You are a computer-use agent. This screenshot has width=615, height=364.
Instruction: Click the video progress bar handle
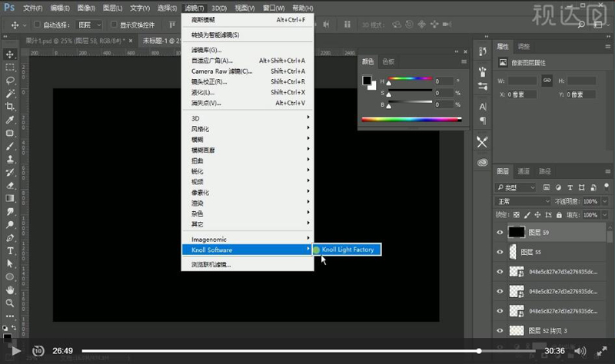479,351
